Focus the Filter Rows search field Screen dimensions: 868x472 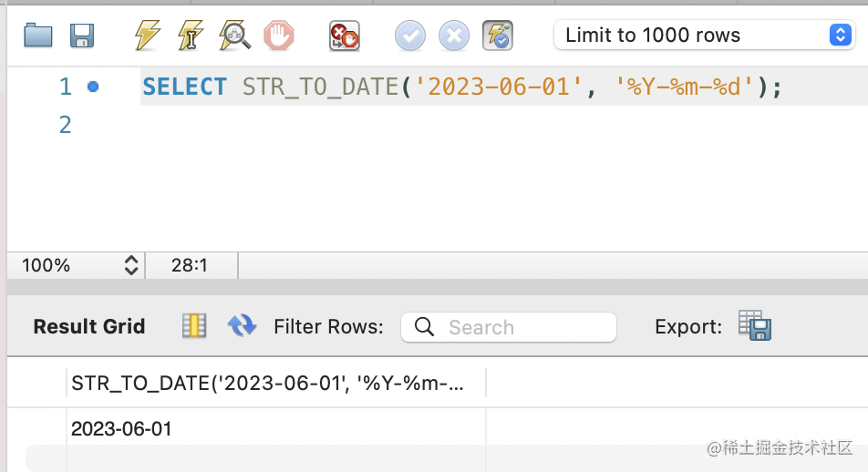pos(509,327)
